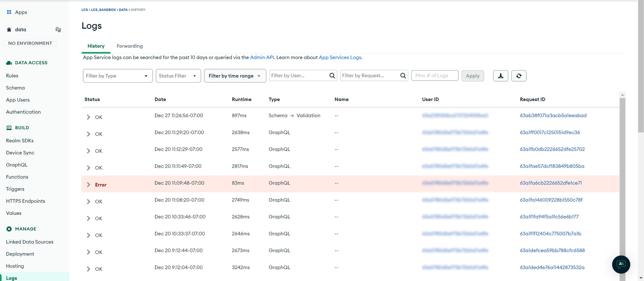The image size is (644, 281).
Task: Open the Apps grid icon
Action: 9,12
